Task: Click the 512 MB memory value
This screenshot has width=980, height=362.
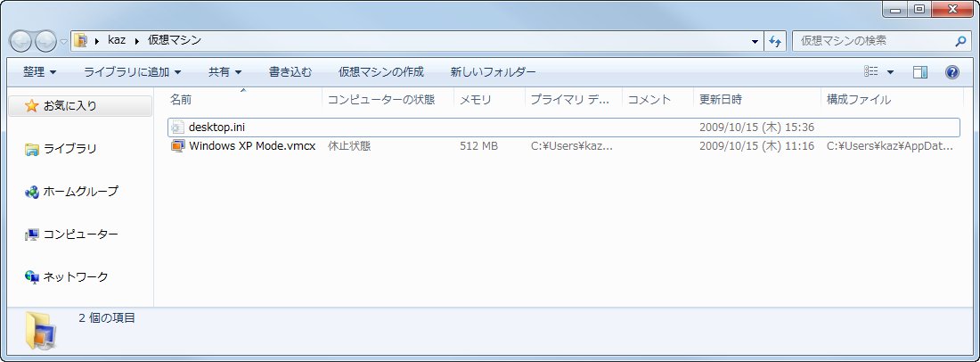Action: coord(478,146)
